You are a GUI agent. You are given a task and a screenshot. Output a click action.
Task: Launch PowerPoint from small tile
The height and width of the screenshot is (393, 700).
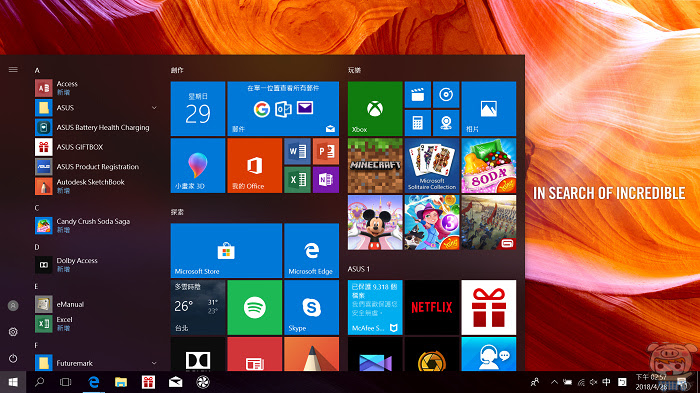325,151
